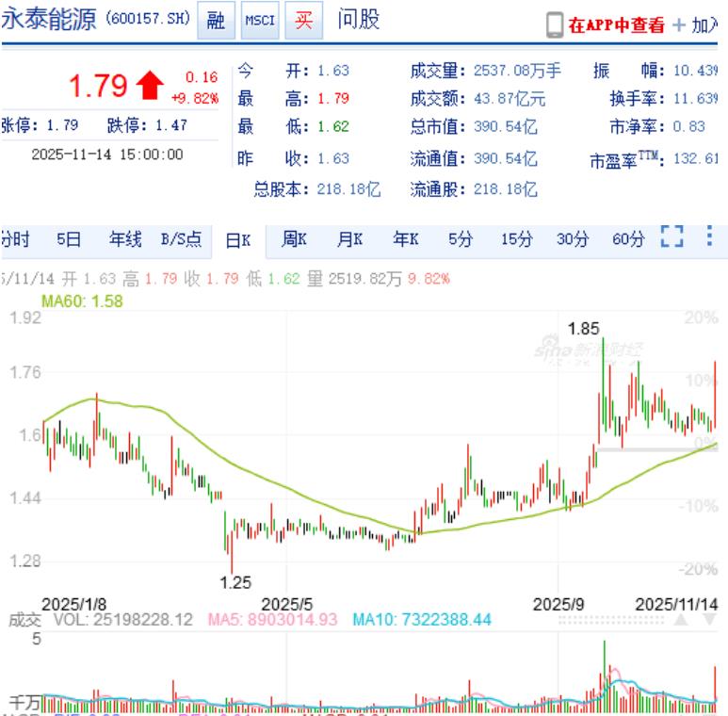Screen dimensions: 728x716
Task: Select the 60分 minute chart tab
Action: click(628, 239)
